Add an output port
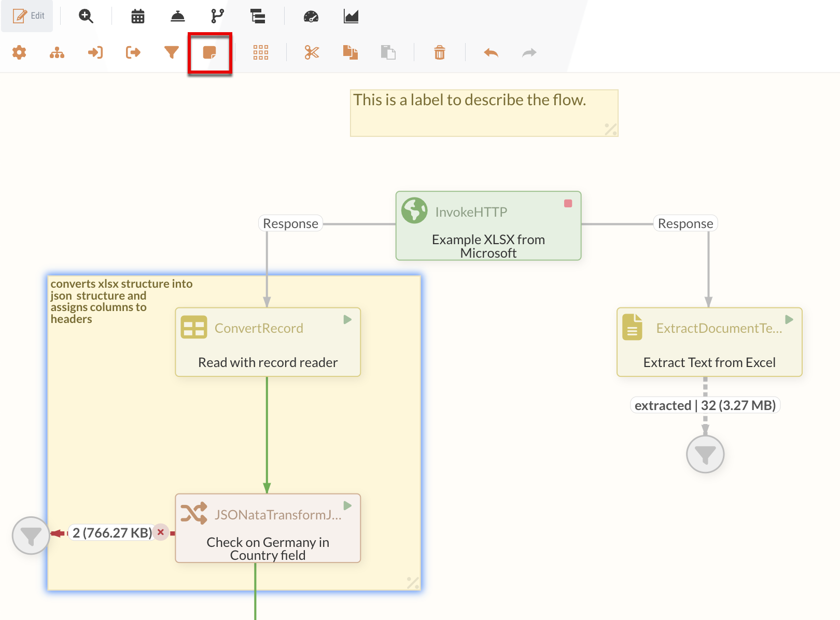Image resolution: width=840 pixels, height=620 pixels. pyautogui.click(x=133, y=52)
